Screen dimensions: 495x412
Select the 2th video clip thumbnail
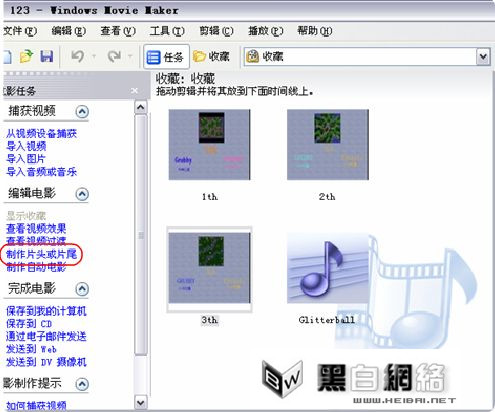(328, 145)
